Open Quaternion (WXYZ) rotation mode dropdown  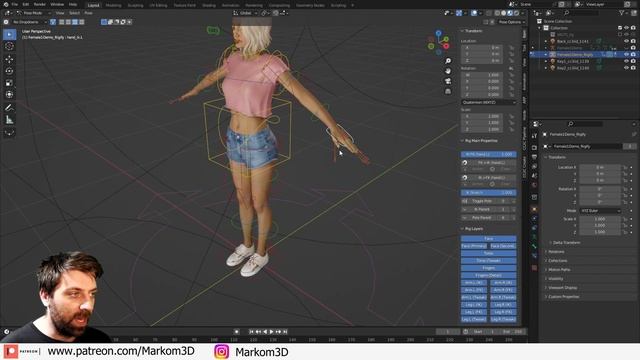click(x=489, y=102)
